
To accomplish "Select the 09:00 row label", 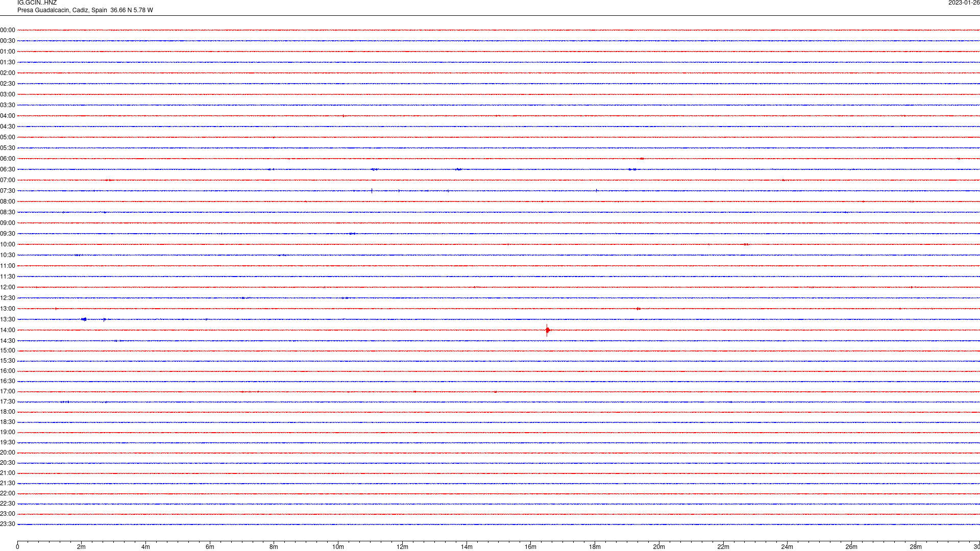I will pos(8,223).
